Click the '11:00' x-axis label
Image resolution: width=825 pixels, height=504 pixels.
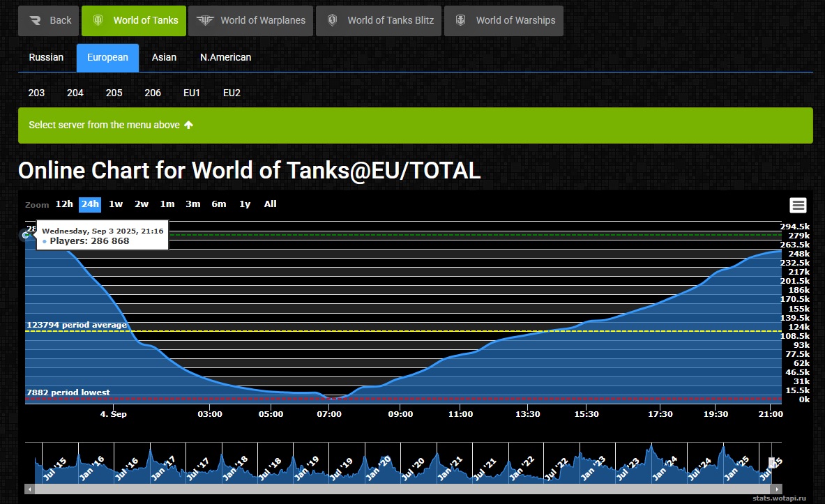[460, 414]
